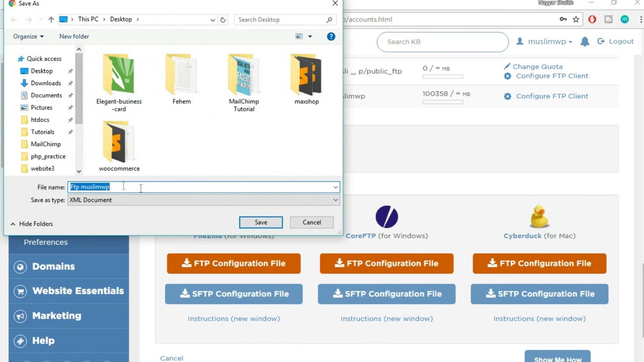Select php_practice folder in navigation pane

48,156
